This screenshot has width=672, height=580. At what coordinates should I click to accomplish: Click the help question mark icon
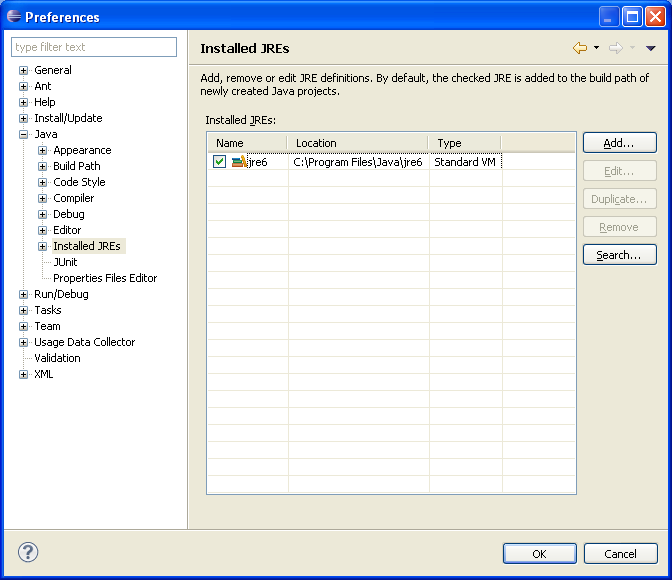[28, 552]
